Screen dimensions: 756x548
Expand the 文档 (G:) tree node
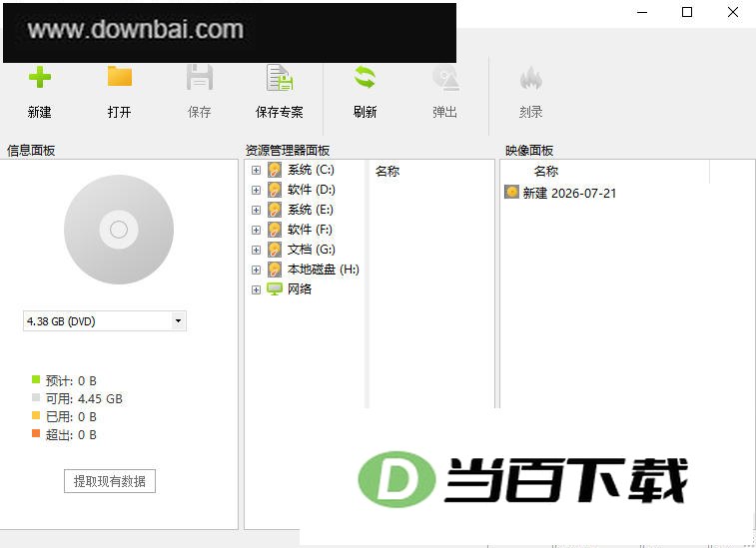pos(256,250)
